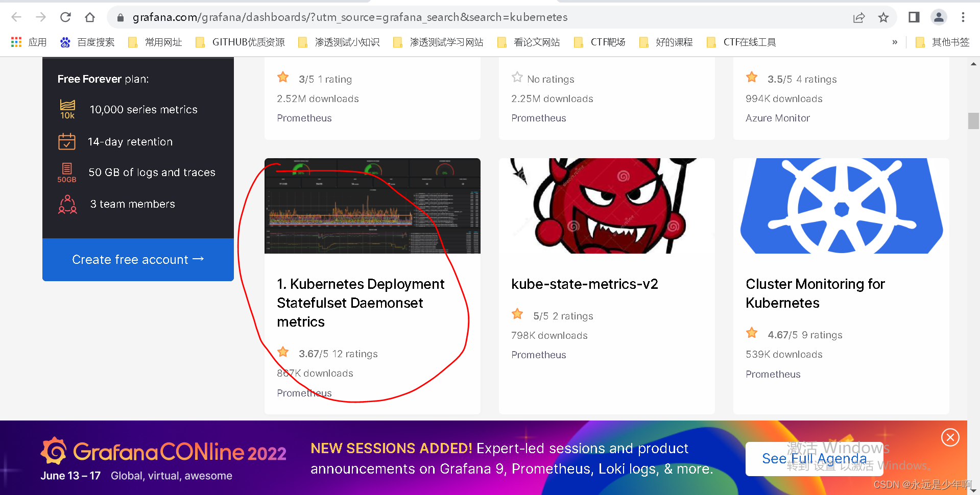Image resolution: width=980 pixels, height=495 pixels.
Task: Click the See Full Agenda button
Action: pos(815,459)
